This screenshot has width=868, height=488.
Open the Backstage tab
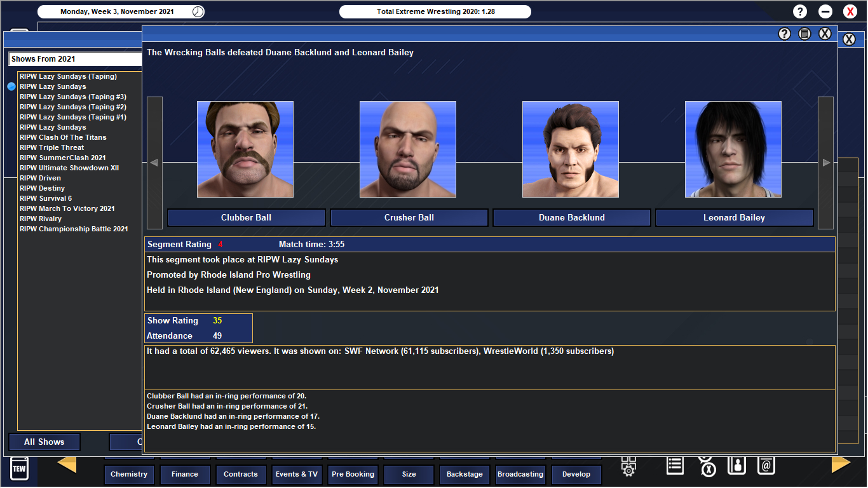pyautogui.click(x=465, y=474)
